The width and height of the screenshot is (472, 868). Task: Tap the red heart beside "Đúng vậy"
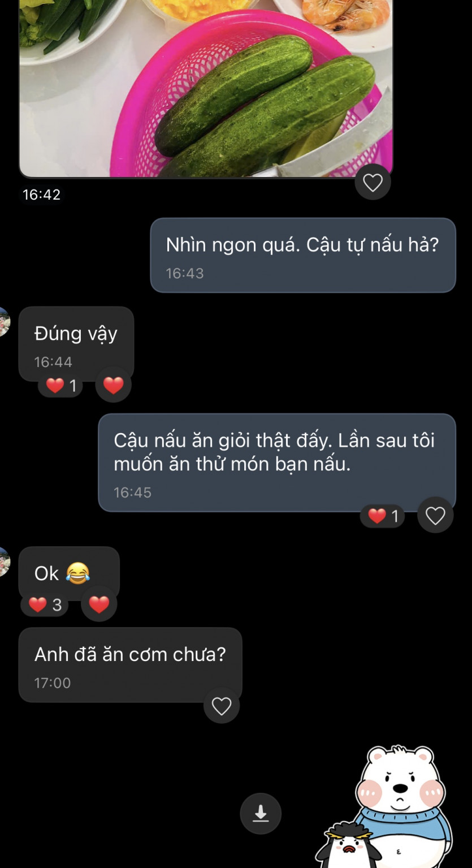click(113, 385)
